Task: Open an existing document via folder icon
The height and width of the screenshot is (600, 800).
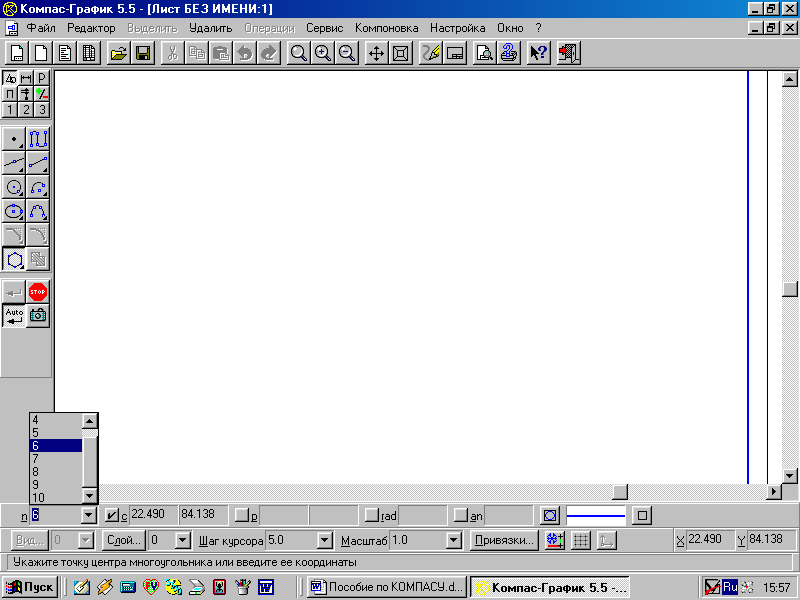Action: click(x=118, y=53)
